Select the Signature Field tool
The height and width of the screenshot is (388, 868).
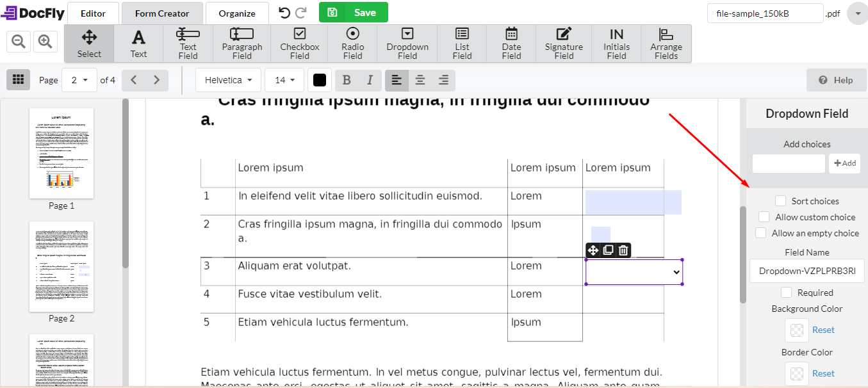[563, 43]
